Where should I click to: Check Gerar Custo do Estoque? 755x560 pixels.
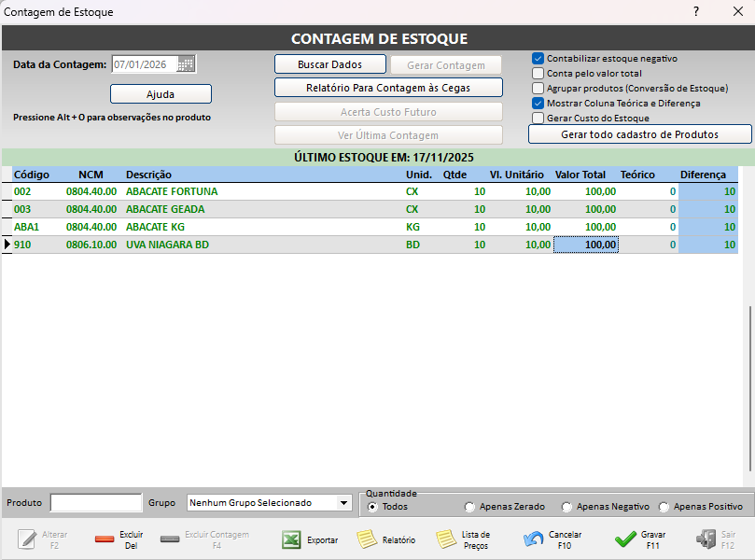pos(538,119)
